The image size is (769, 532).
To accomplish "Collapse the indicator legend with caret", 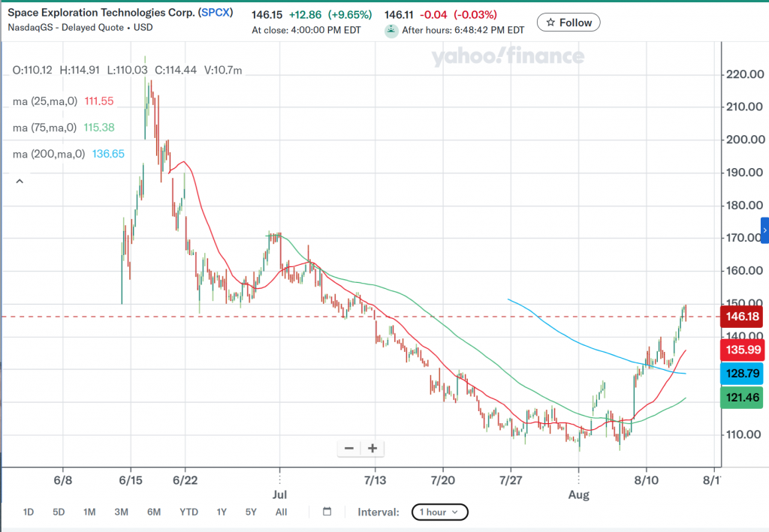I will [20, 182].
